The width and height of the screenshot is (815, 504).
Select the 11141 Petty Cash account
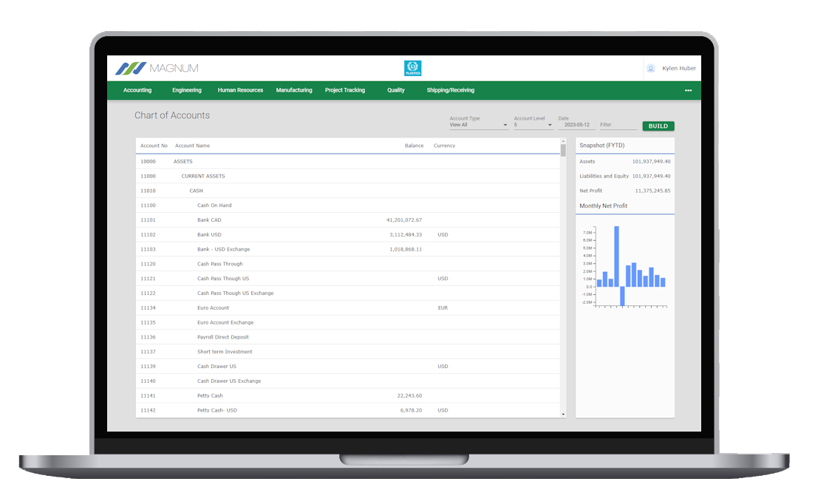tap(348, 395)
